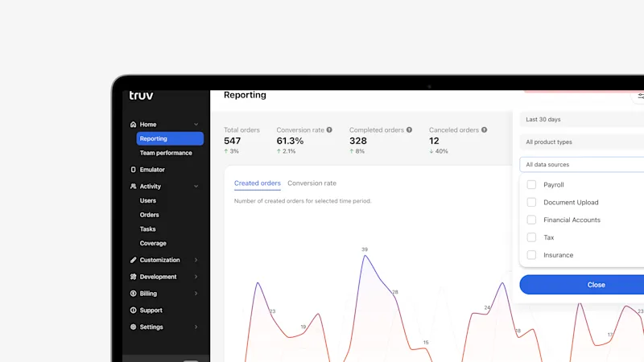Click the Emulator device icon
Screen dimensions: 644x362
pyautogui.click(x=133, y=170)
